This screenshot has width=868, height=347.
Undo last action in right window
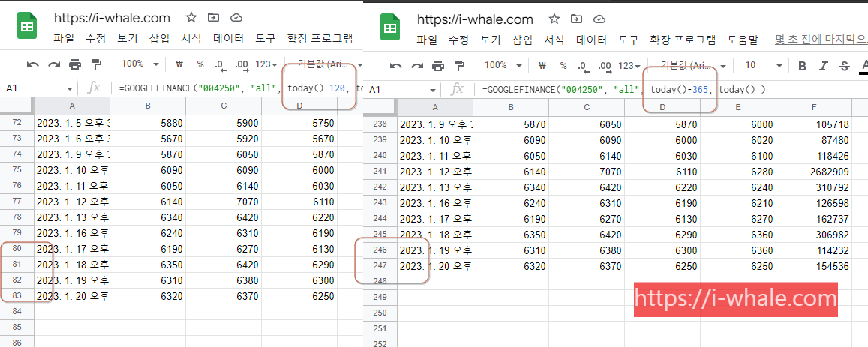[396, 67]
